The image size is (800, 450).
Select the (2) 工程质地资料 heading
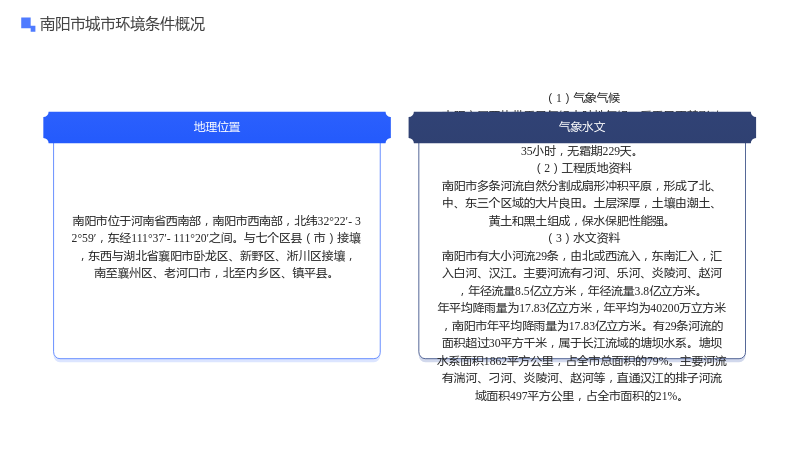coord(582,168)
